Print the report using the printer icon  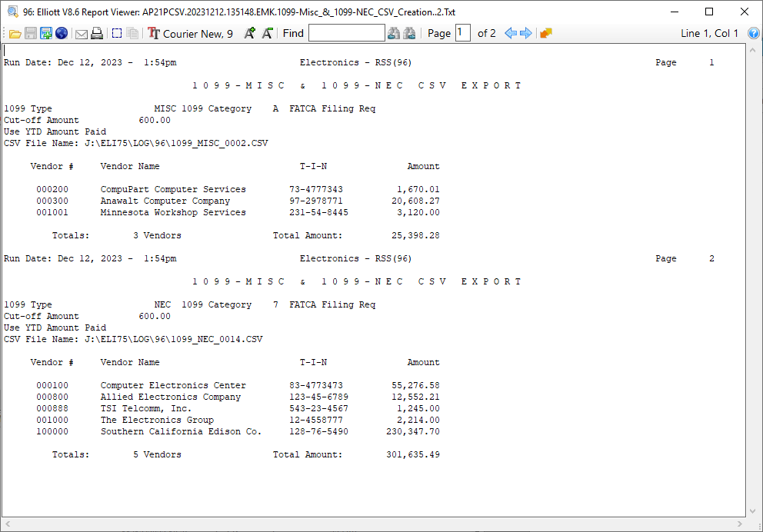[97, 33]
